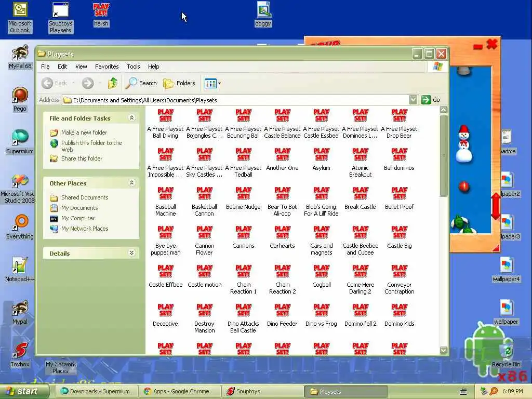Click the vertical scrollbar thumb
Image resolution: width=532 pixels, height=399 pixels.
443,155
